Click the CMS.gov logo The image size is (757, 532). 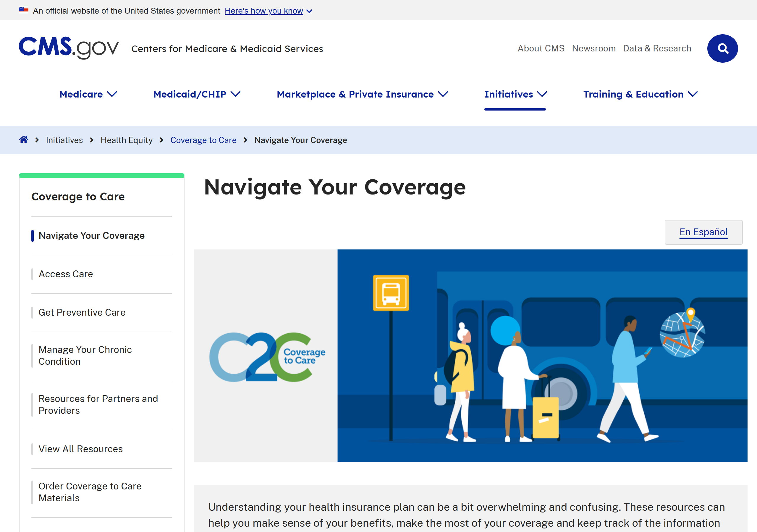(69, 48)
